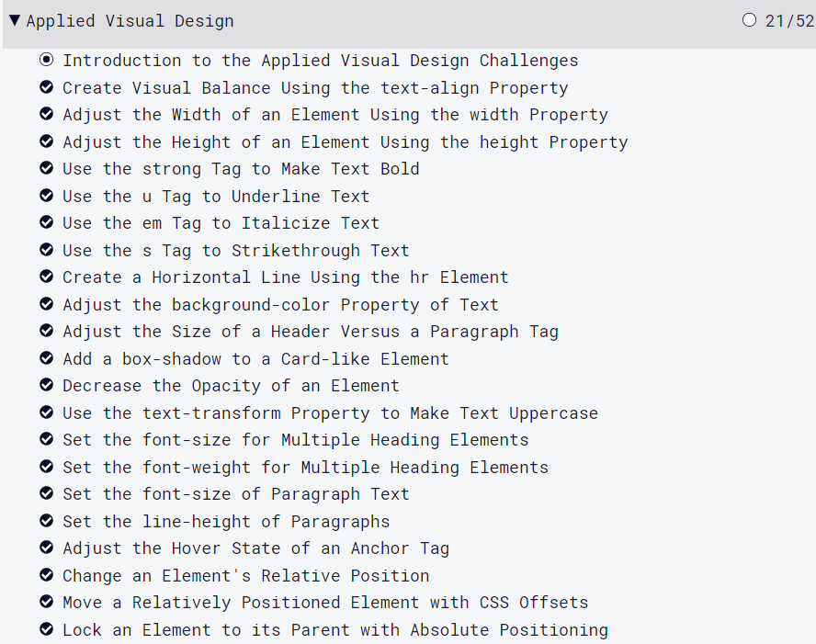Click checkmark beside text-align Property challenge
Image resolution: width=816 pixels, height=644 pixels.
(47, 88)
